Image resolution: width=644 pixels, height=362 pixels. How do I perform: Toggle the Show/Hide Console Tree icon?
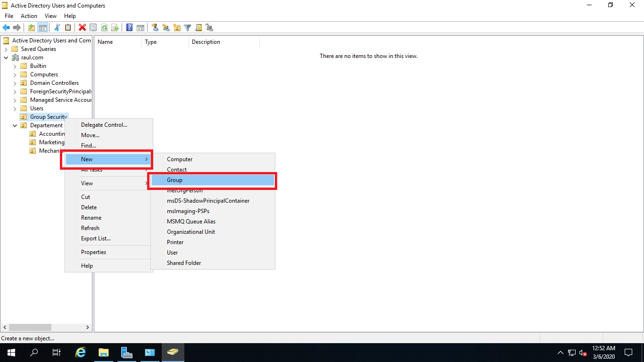click(43, 27)
